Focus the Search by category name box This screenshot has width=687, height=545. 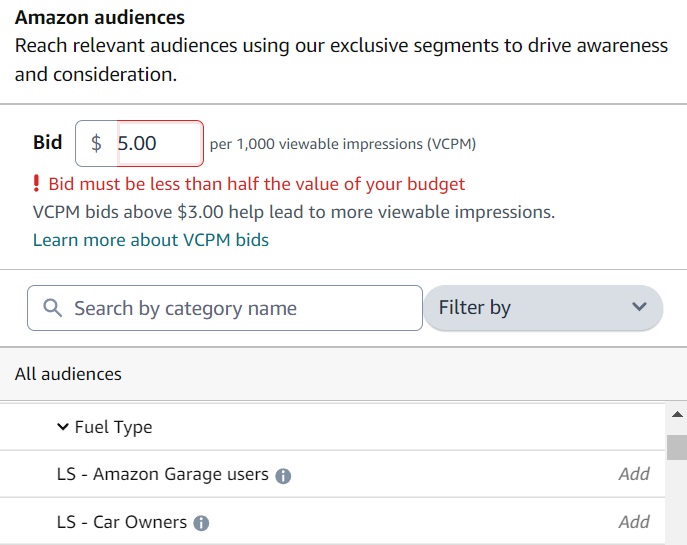click(x=240, y=308)
